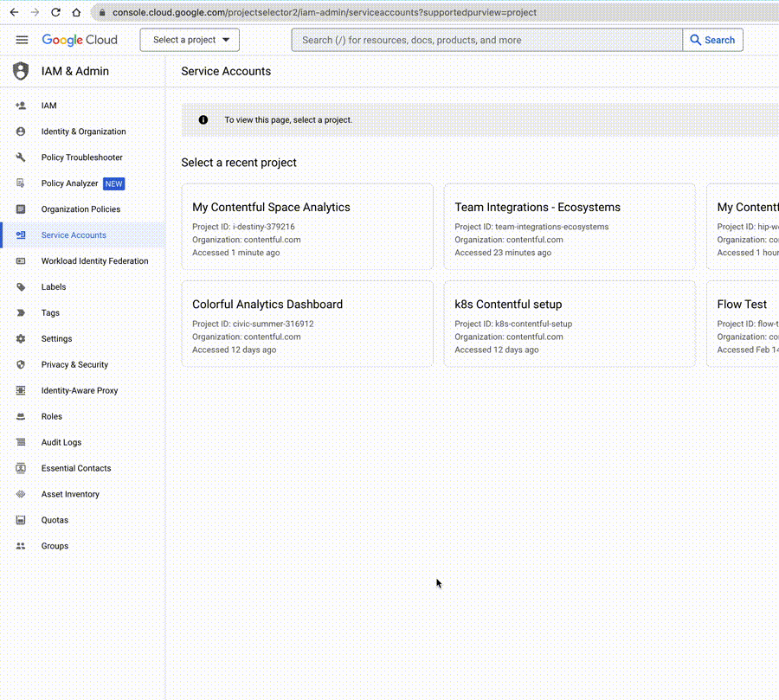Click the Service Accounts icon

[x=21, y=235]
